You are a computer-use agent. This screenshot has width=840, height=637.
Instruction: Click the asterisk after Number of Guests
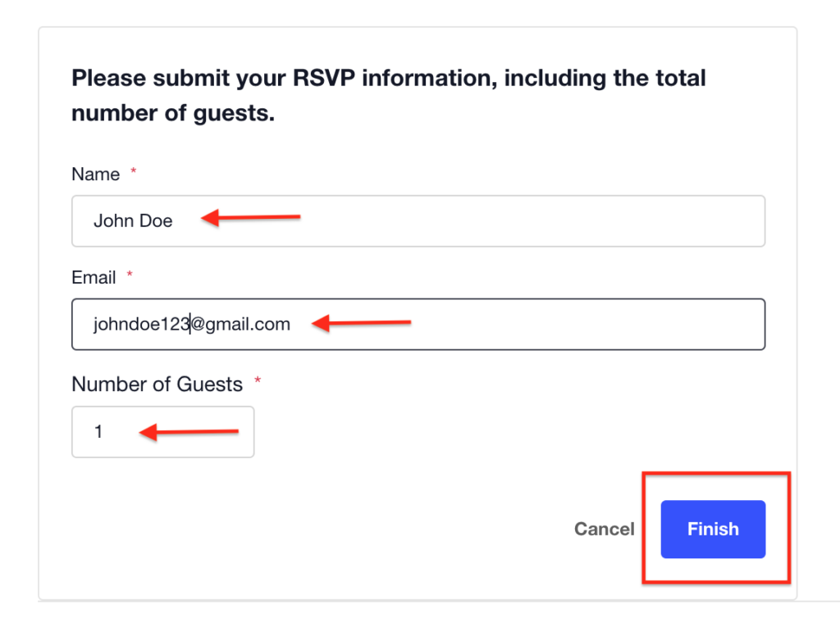(x=258, y=381)
